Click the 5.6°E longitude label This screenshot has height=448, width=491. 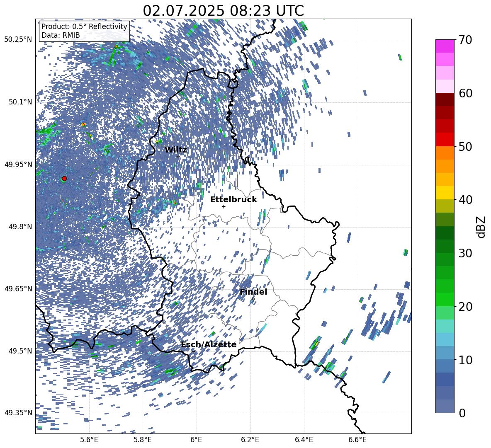(89, 440)
